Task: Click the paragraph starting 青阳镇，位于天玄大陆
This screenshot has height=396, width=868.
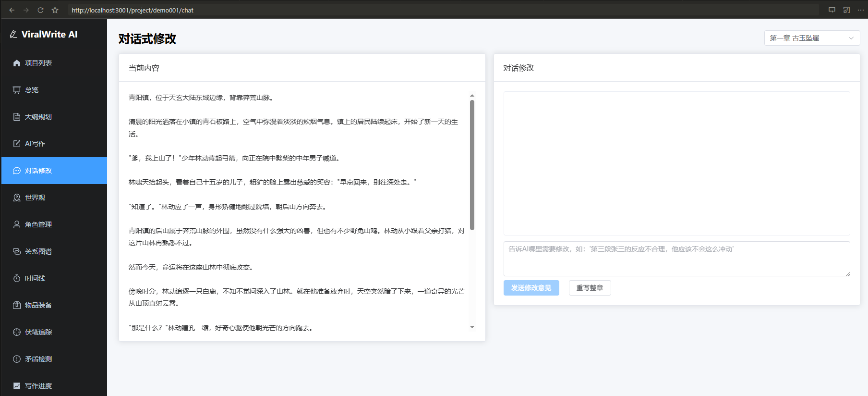Action: [202, 98]
